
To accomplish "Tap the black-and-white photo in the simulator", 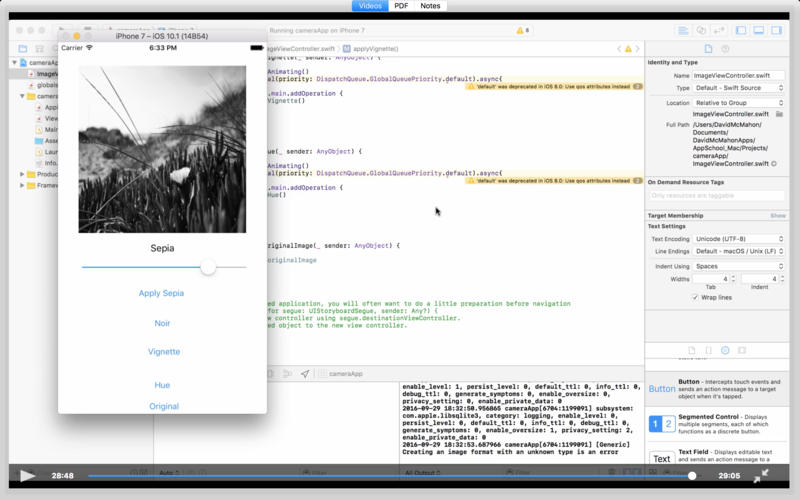I will (x=162, y=149).
